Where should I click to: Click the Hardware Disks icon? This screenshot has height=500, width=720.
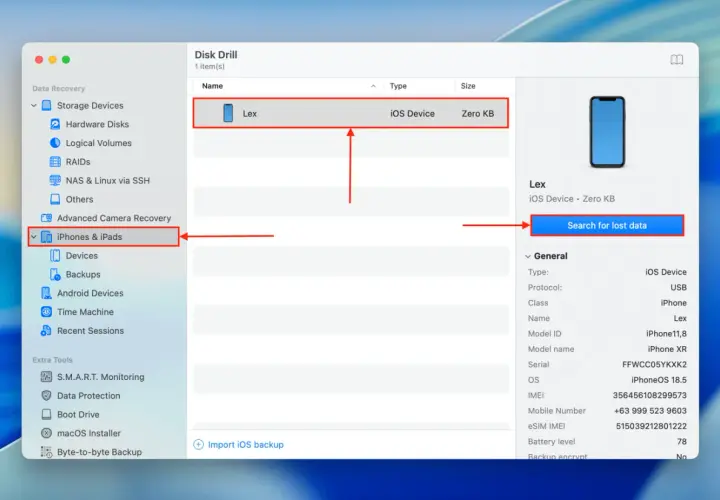coord(55,124)
